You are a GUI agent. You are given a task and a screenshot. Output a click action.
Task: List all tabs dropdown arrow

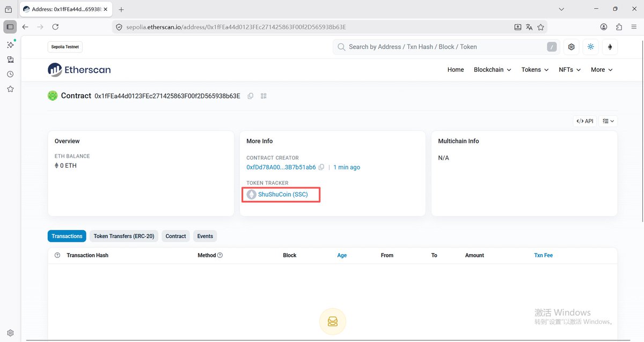click(561, 9)
